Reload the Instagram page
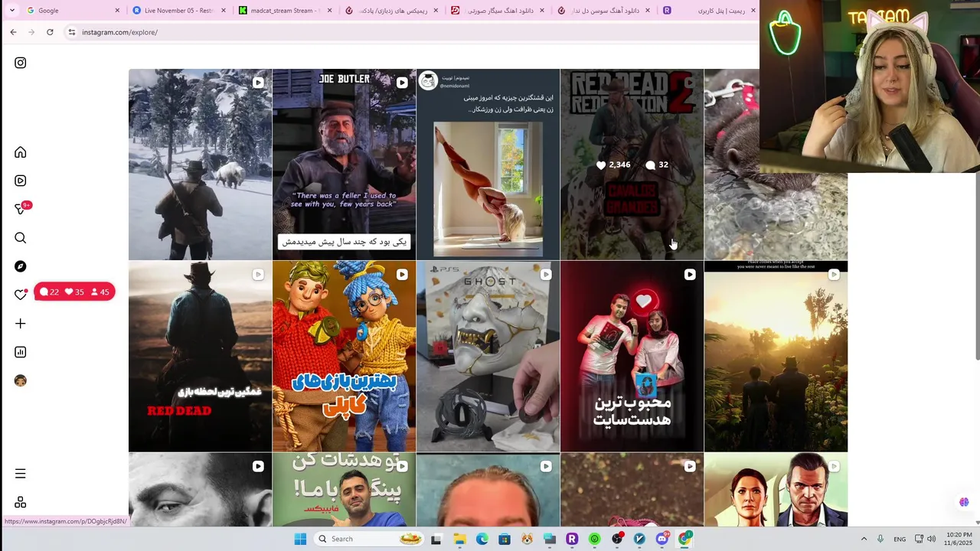 [x=50, y=32]
